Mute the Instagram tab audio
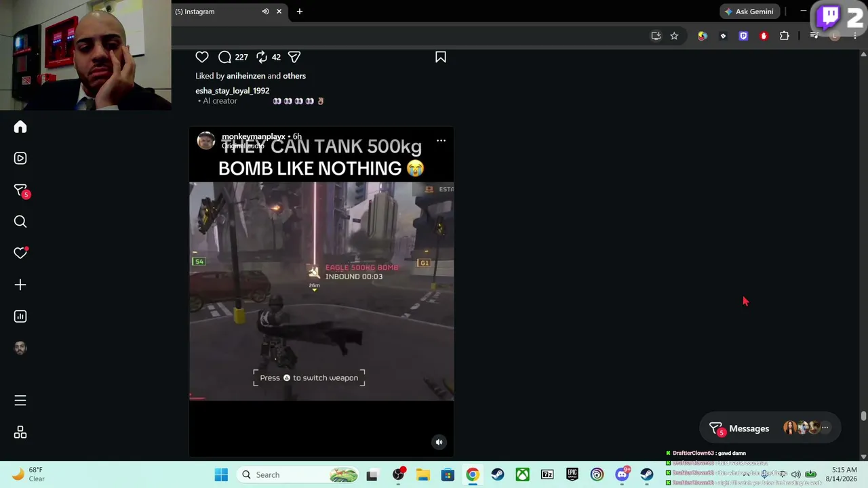 coord(265,12)
